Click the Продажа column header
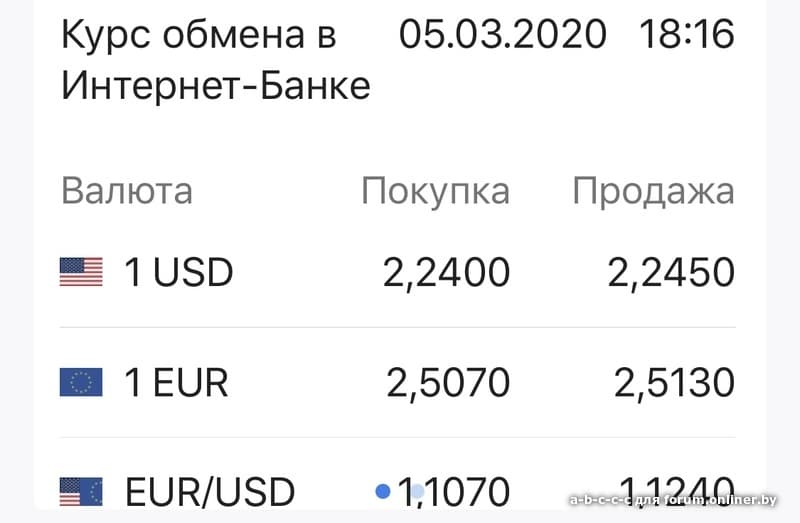Image resolution: width=800 pixels, height=523 pixels. click(653, 190)
